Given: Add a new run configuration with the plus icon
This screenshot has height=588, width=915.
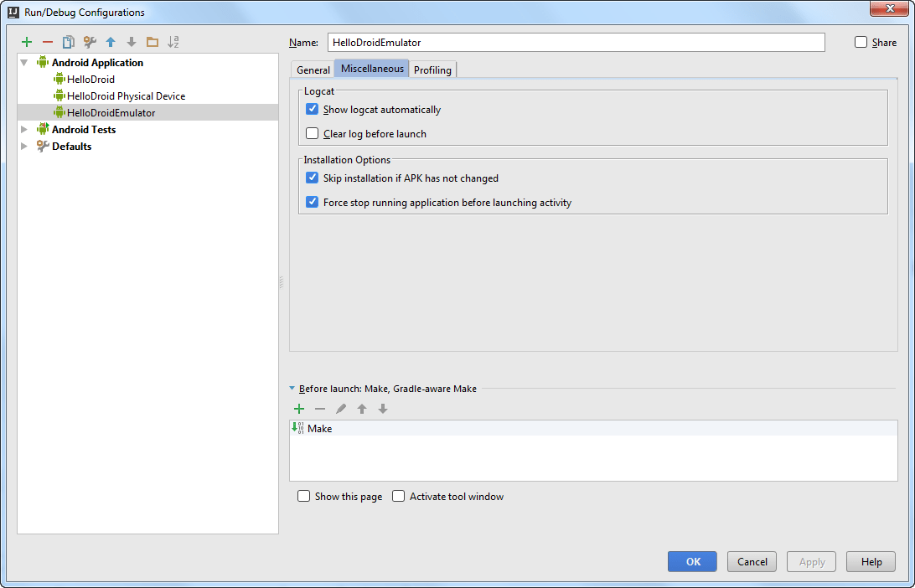Looking at the screenshot, I should click(x=26, y=42).
